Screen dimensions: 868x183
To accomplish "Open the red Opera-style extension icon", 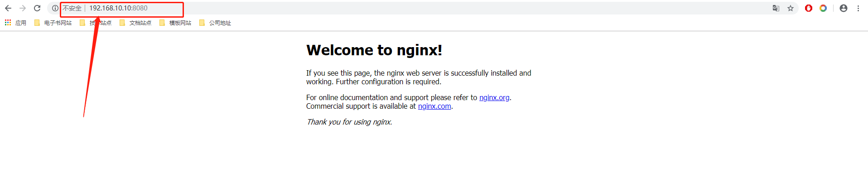I will 809,8.
